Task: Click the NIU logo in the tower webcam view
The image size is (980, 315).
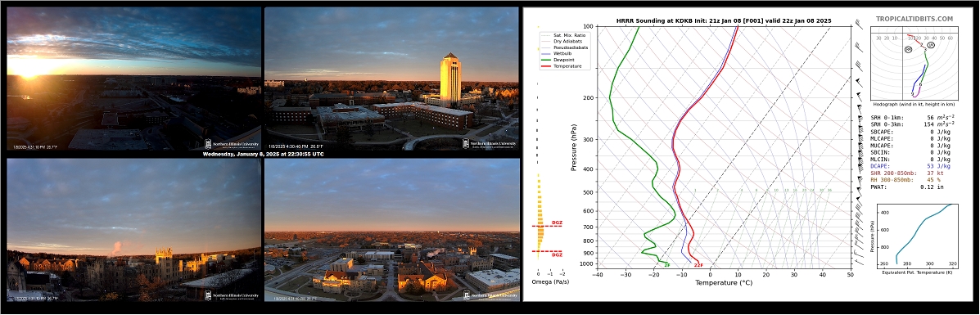Action: [490, 144]
